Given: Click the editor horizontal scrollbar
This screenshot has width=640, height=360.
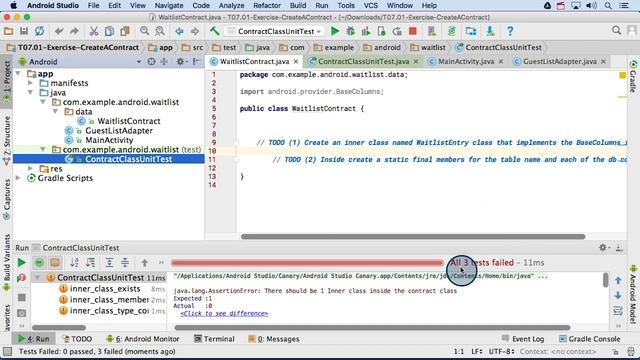Looking at the screenshot, I should (413, 237).
